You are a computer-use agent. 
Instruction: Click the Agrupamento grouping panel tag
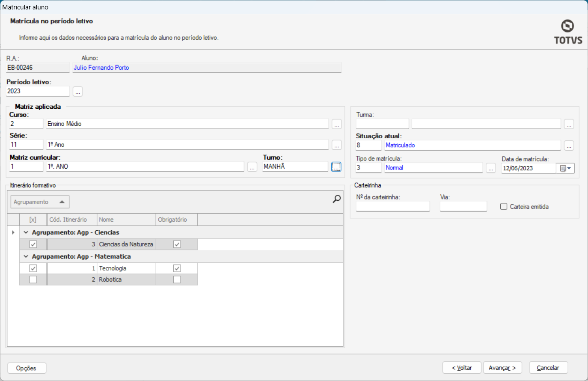39,202
